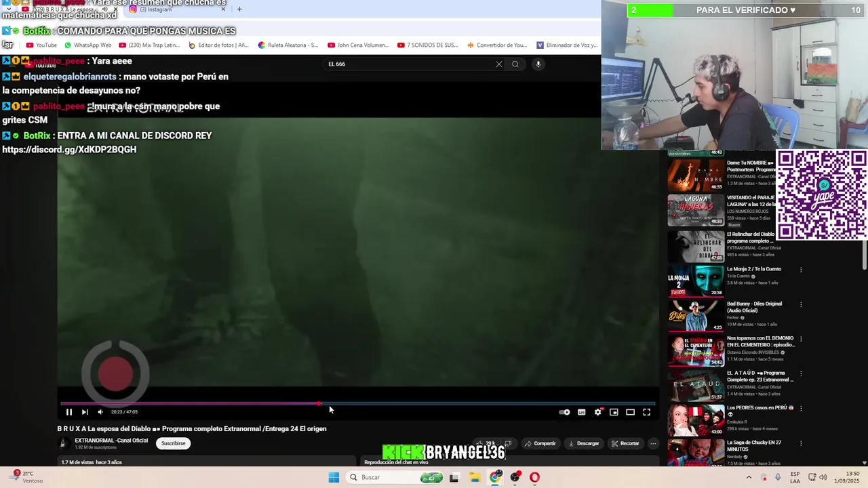868x488 pixels.
Task: Open the Mix Trap Latino bookmark
Action: tap(149, 45)
